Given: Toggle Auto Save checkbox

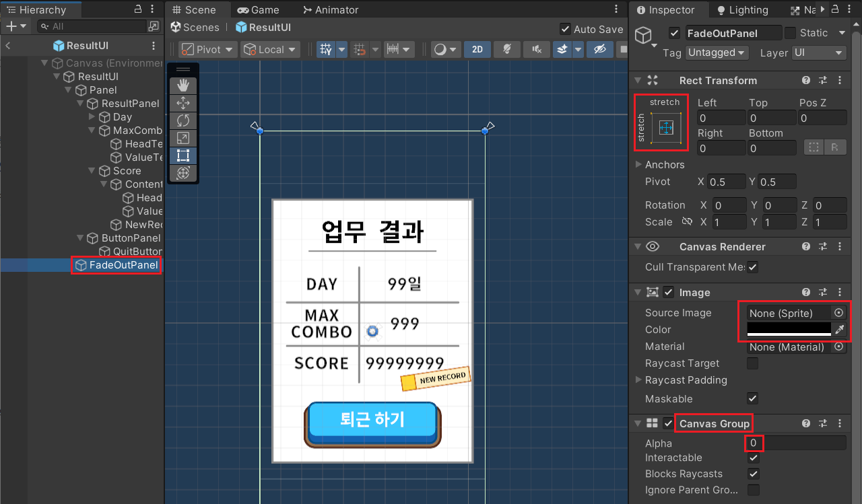Looking at the screenshot, I should (565, 29).
